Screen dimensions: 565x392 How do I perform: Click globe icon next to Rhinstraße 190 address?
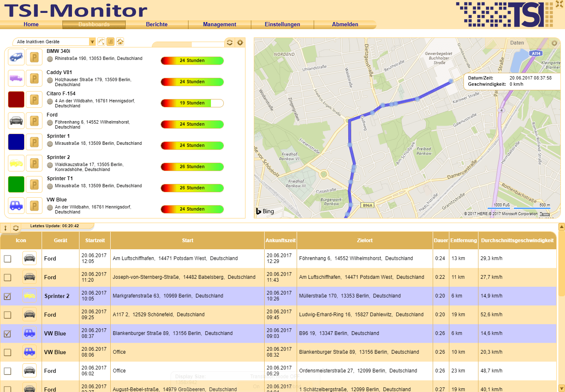50,59
